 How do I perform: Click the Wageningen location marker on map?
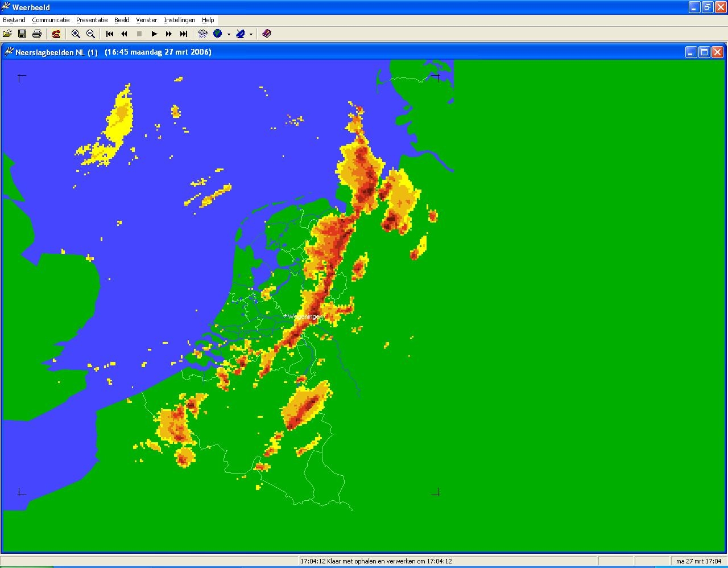coord(286,315)
